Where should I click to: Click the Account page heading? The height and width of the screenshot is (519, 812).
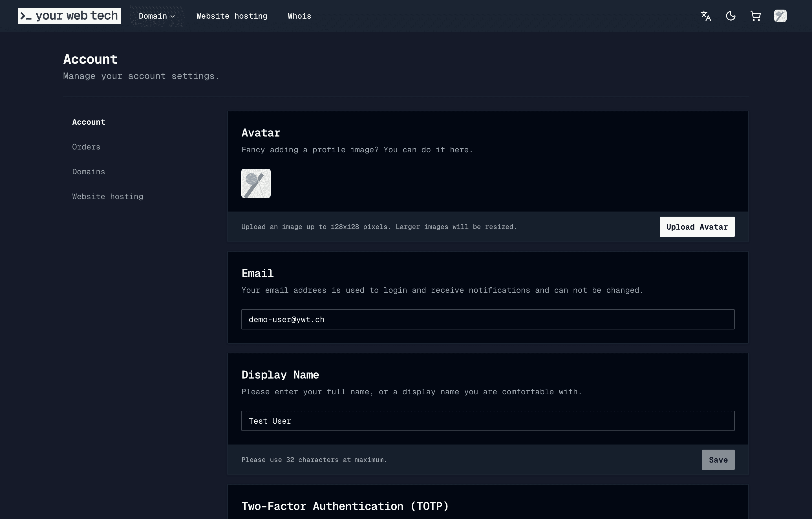(x=91, y=59)
